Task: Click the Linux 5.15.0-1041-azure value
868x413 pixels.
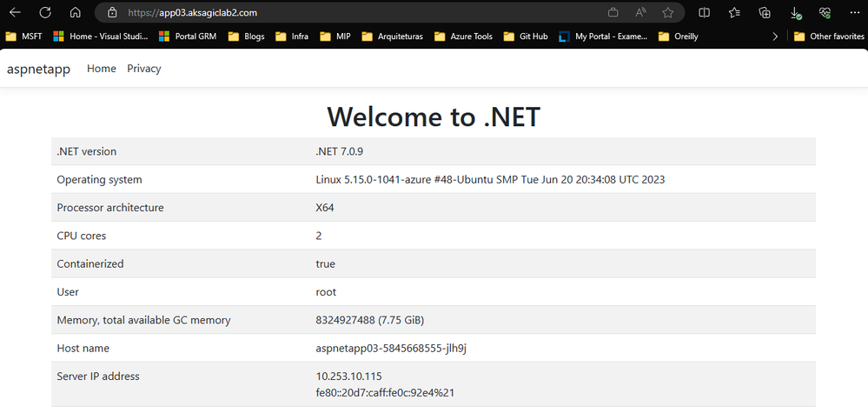Action: point(490,179)
